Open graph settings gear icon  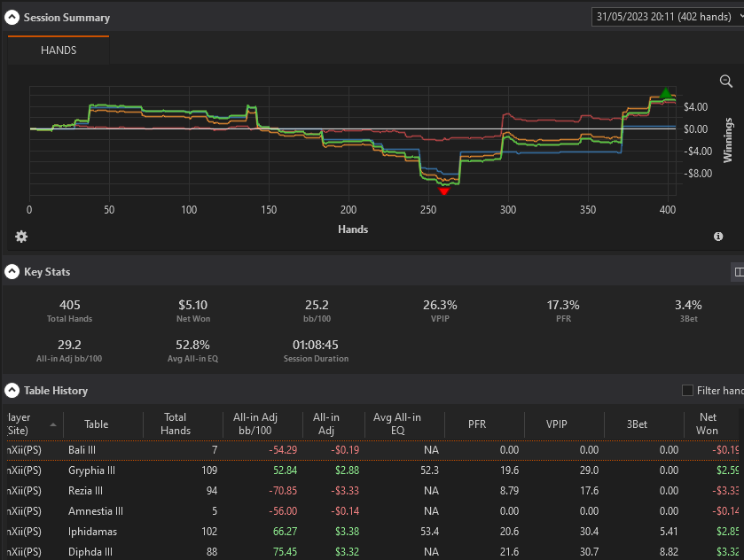21,236
